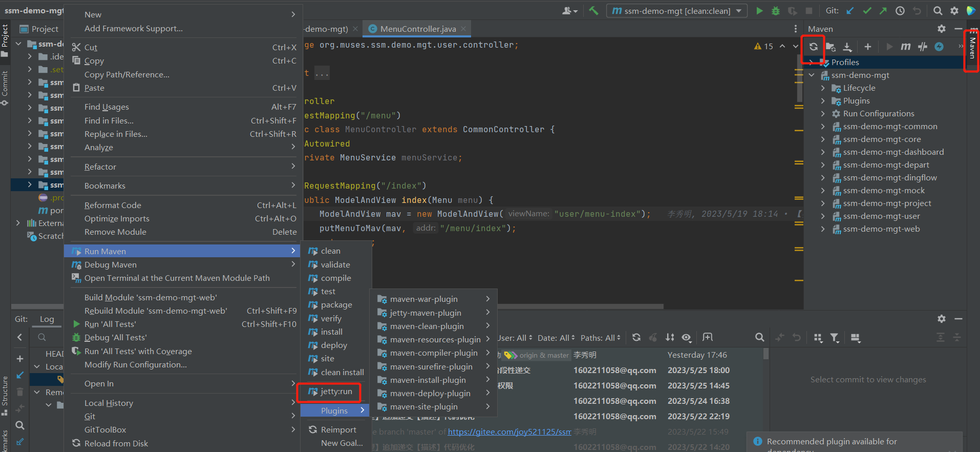Expand Run Configurations in Maven panel
The width and height of the screenshot is (980, 452).
(823, 114)
